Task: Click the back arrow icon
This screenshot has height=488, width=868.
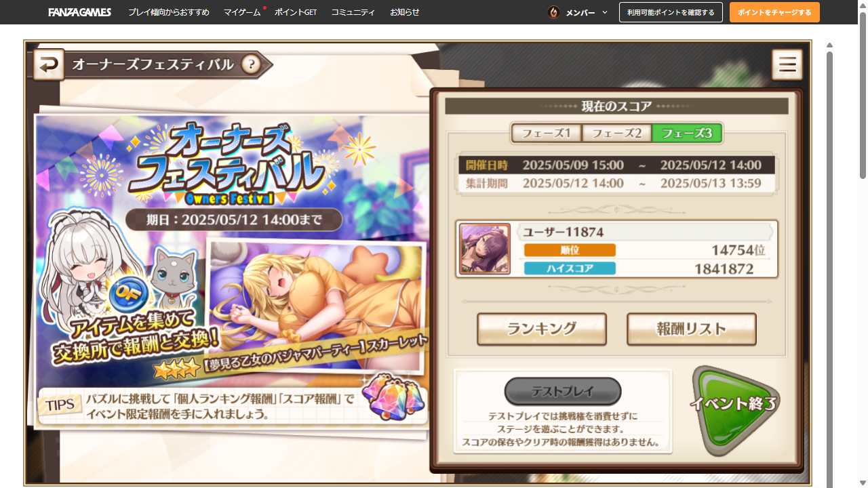Action: tap(49, 65)
